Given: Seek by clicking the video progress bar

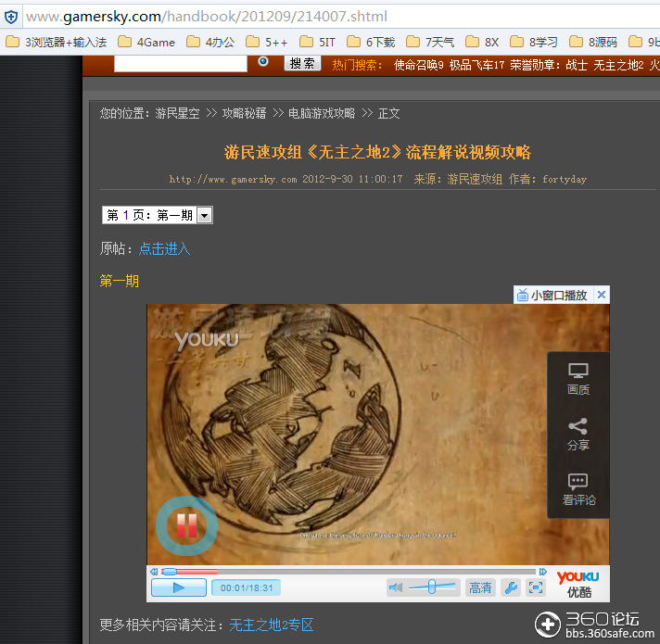Looking at the screenshot, I should pos(349,572).
